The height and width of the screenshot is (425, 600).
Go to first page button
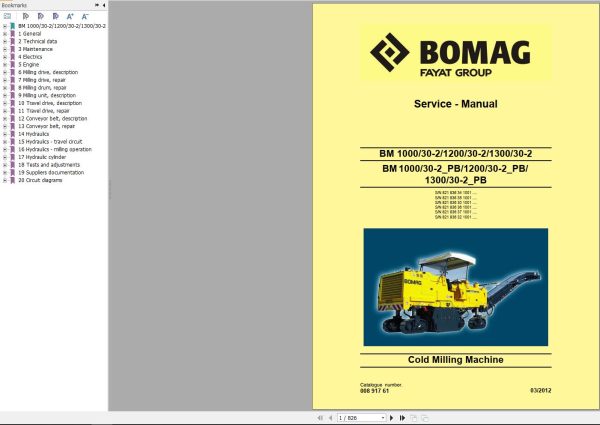[320, 418]
